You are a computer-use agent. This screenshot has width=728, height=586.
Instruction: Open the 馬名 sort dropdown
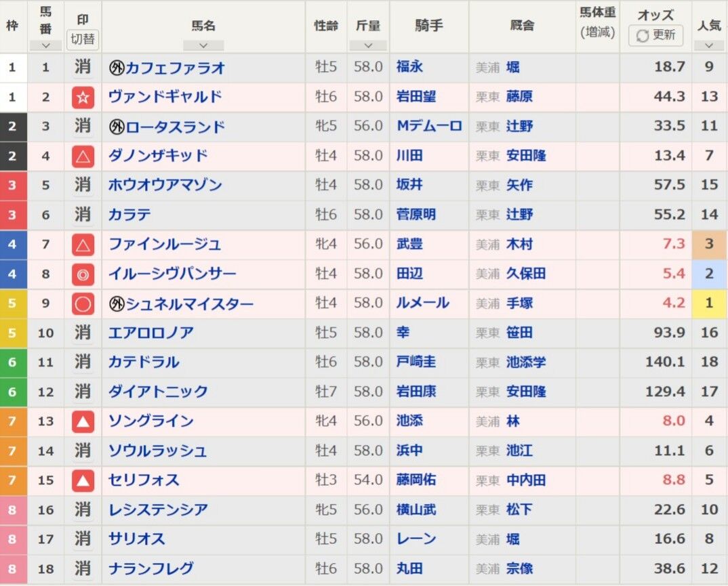[202, 46]
